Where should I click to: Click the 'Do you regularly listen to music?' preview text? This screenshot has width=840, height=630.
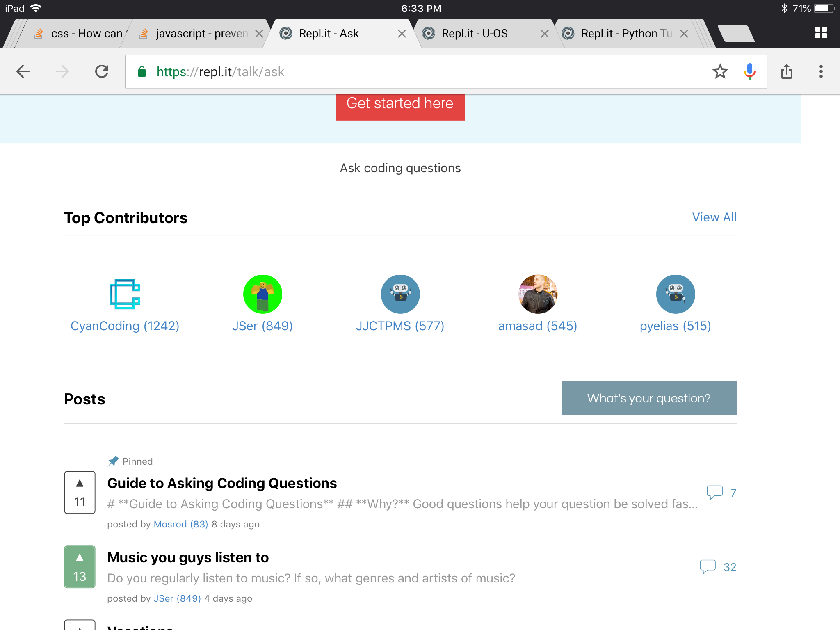point(311,578)
